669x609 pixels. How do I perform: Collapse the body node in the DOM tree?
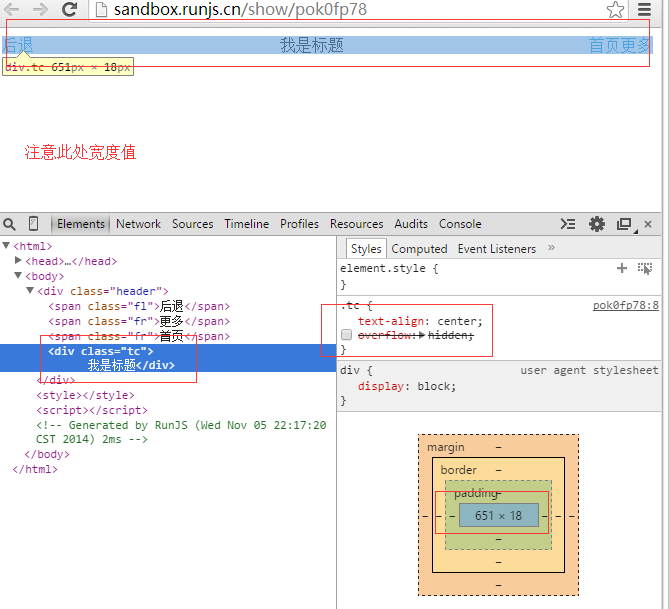[x=18, y=275]
